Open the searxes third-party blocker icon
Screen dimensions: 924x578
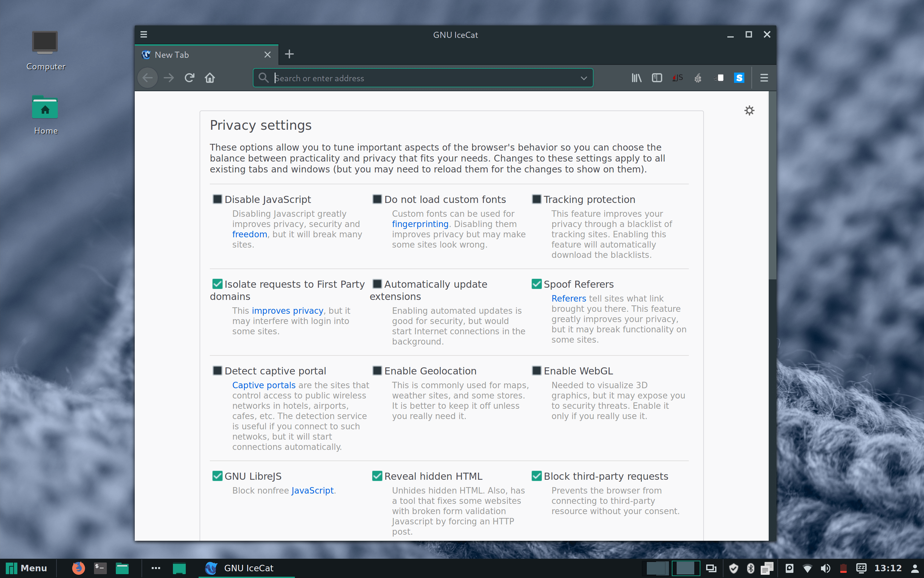coord(719,78)
